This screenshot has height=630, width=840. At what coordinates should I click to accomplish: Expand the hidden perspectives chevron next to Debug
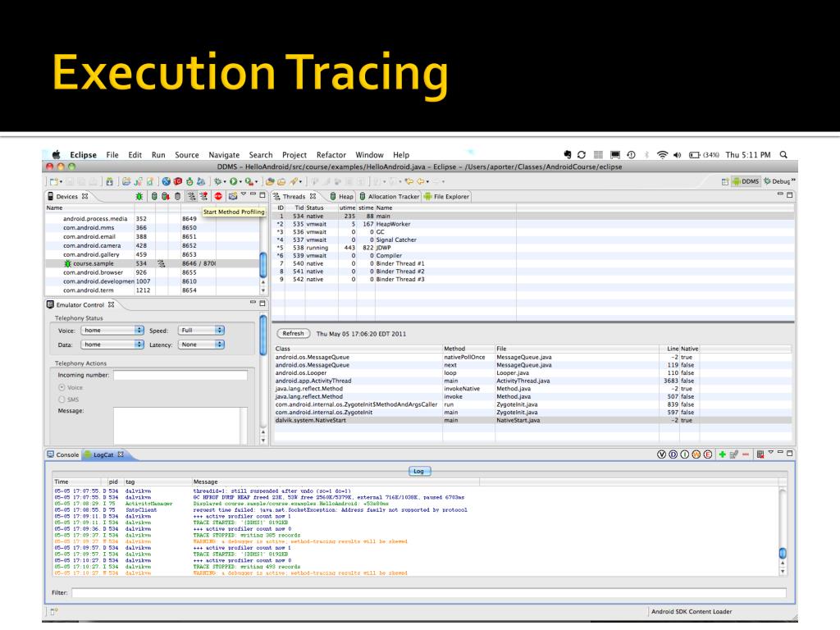[793, 180]
